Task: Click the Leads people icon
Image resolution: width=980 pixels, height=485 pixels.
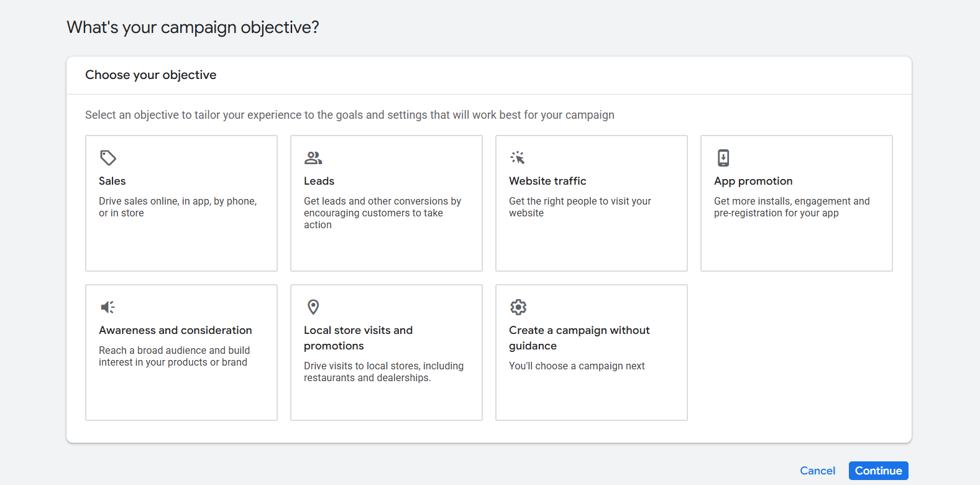Action: click(x=313, y=158)
